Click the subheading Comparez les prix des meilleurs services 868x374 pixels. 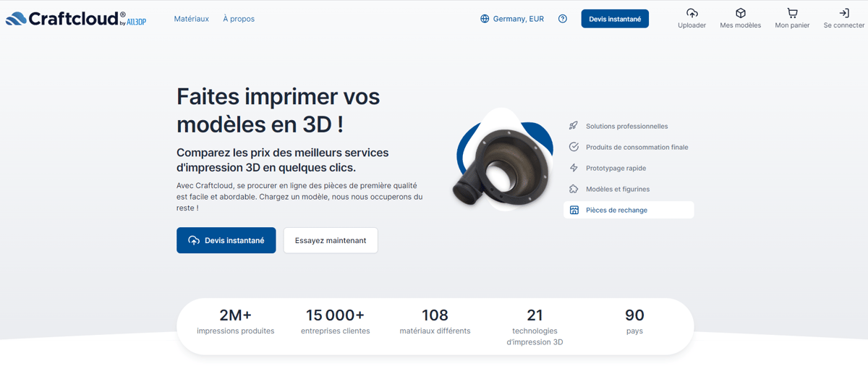[x=283, y=160]
